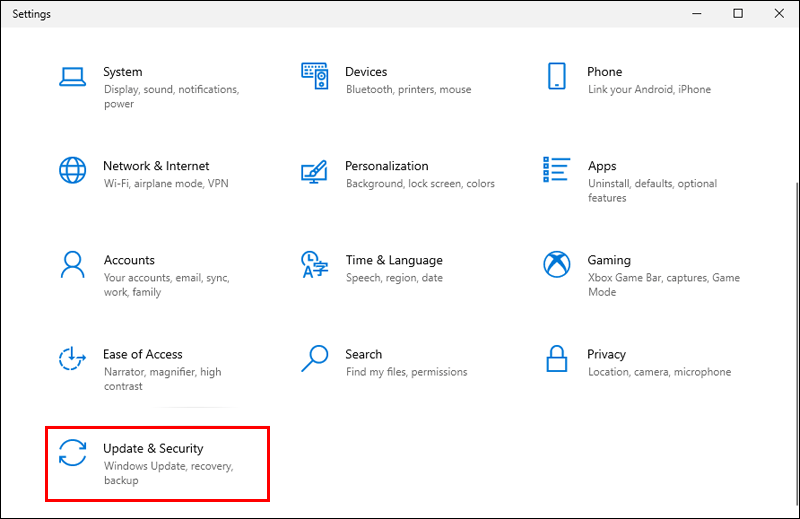Image resolution: width=800 pixels, height=519 pixels.
Task: Click the Network & Internet title text
Action: point(156,166)
